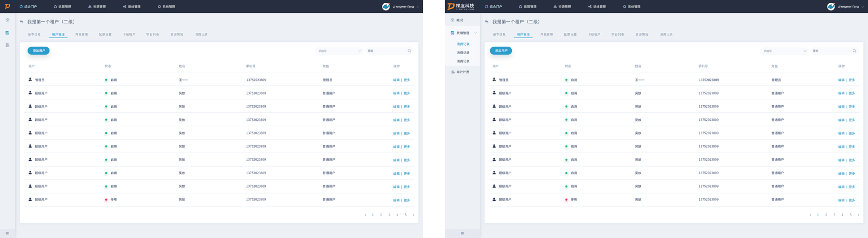Click the search magnifier icon in expanded-sidebar view

tap(854, 51)
